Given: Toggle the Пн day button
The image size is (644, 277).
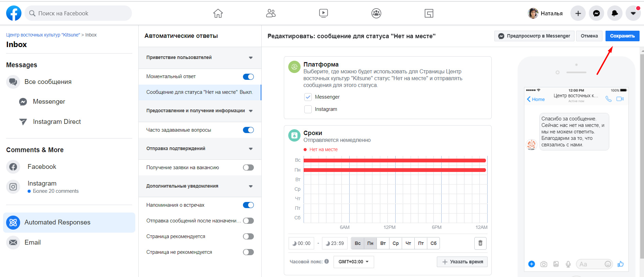Looking at the screenshot, I should (370, 244).
